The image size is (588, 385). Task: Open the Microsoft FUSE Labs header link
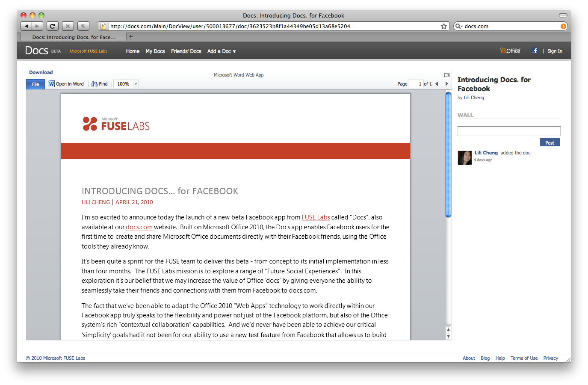click(x=89, y=51)
